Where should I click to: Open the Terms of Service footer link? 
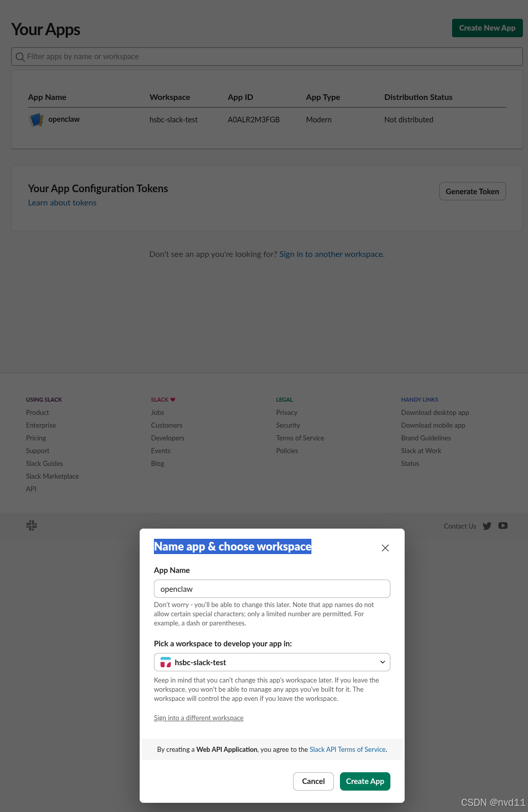[300, 438]
